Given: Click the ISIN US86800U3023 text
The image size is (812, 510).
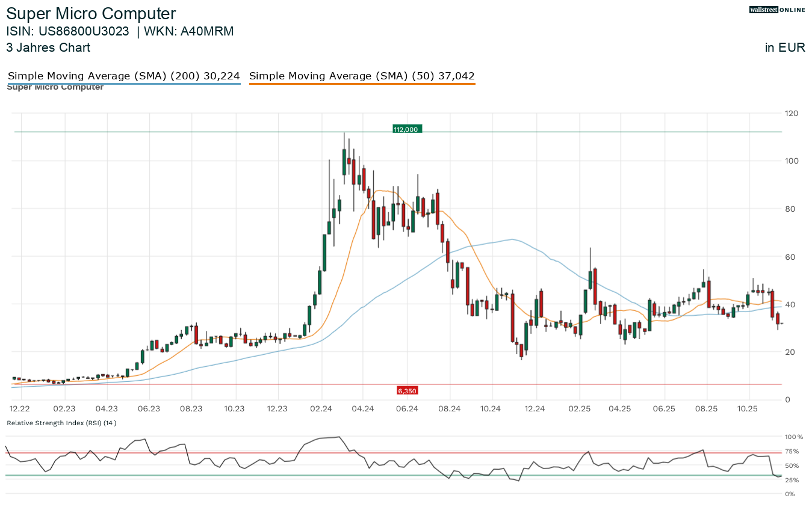Looking at the screenshot, I should (67, 32).
